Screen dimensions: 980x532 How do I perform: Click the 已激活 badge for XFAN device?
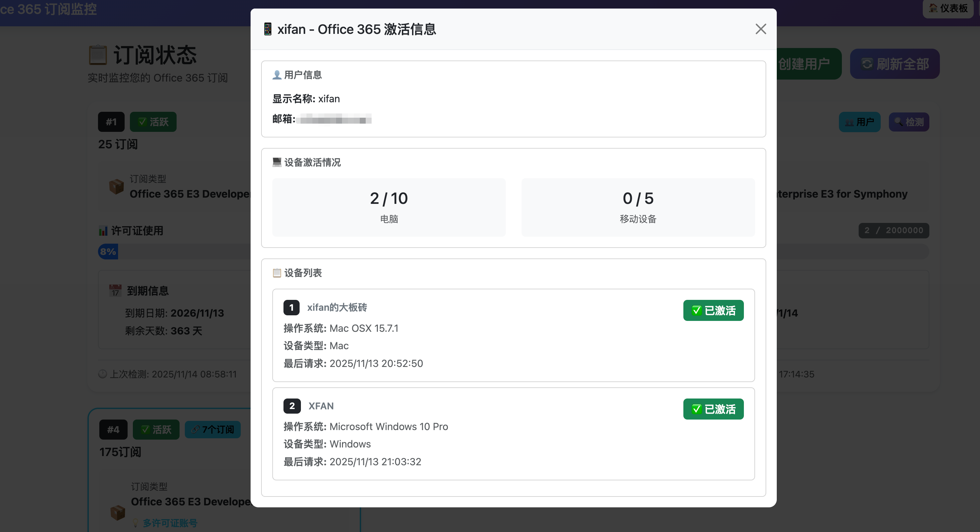(x=713, y=409)
